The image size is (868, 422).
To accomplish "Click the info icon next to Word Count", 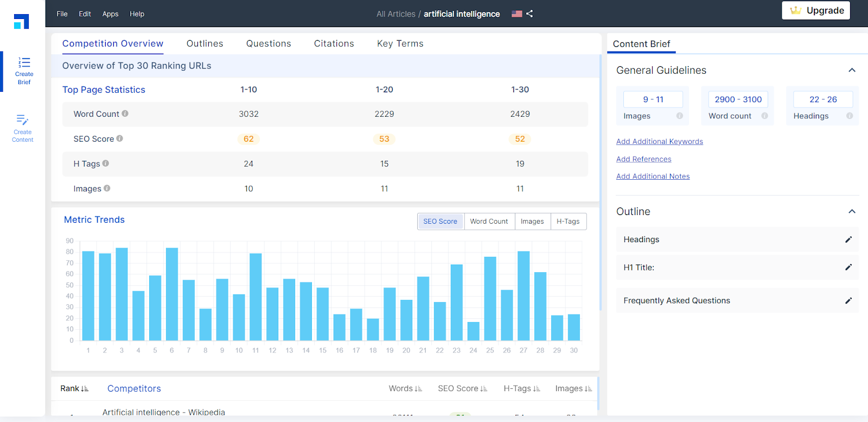I will point(125,114).
